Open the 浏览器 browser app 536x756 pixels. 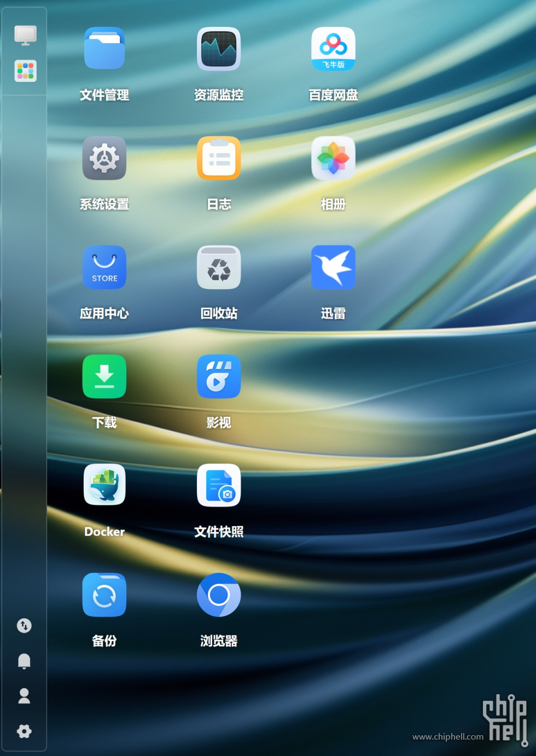pyautogui.click(x=219, y=595)
